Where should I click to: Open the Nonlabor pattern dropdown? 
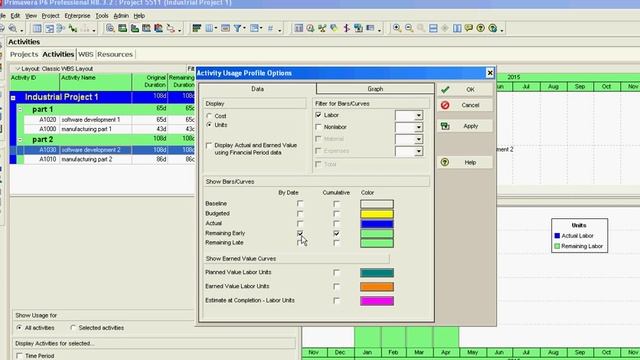[x=418, y=127]
